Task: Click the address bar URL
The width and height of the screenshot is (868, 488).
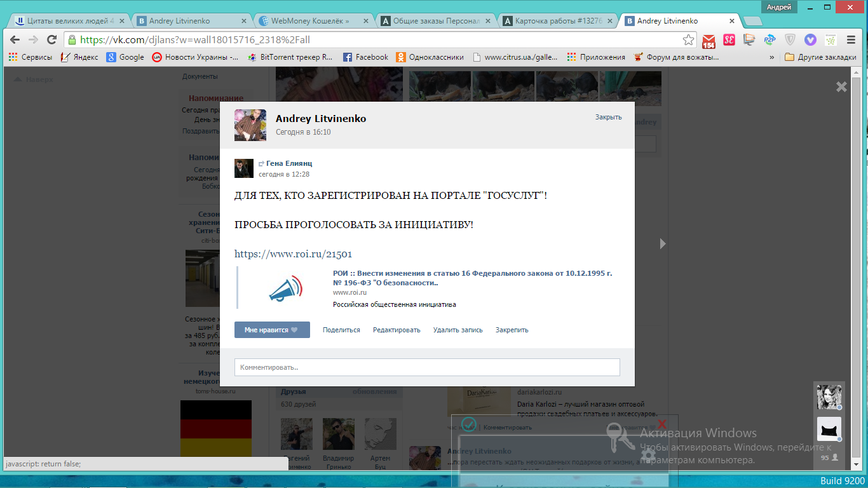Action: click(195, 40)
